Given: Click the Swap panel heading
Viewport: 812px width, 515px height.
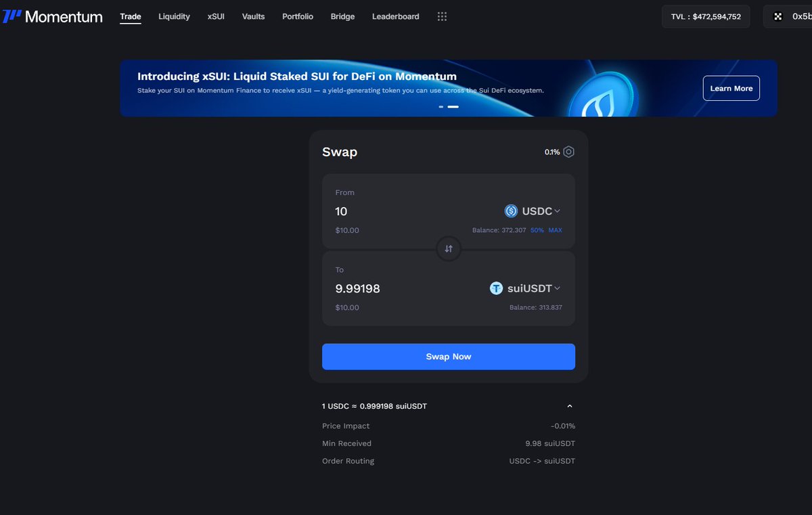Looking at the screenshot, I should (340, 152).
